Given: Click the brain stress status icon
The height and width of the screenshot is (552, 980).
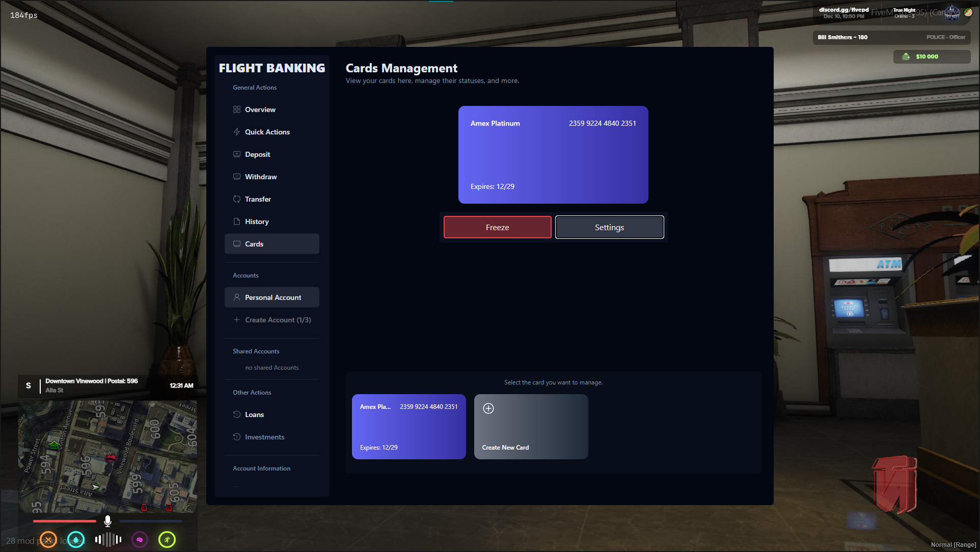Looking at the screenshot, I should pos(140,539).
